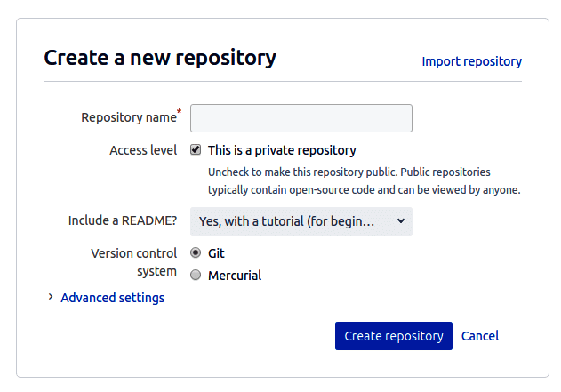561x392 pixels.
Task: Select the Git radio button
Action: pos(196,253)
